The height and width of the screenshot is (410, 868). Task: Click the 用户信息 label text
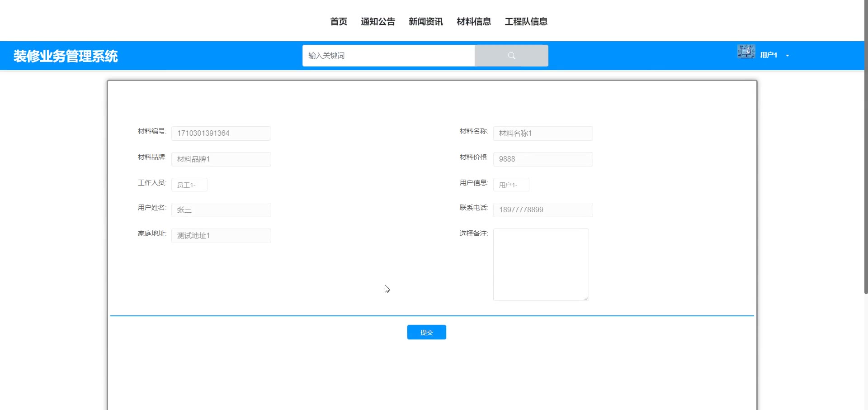[474, 183]
